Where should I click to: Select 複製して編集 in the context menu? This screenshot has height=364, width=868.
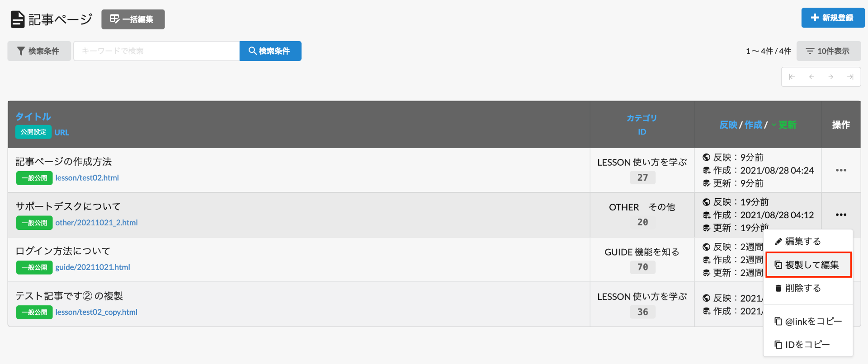811,265
